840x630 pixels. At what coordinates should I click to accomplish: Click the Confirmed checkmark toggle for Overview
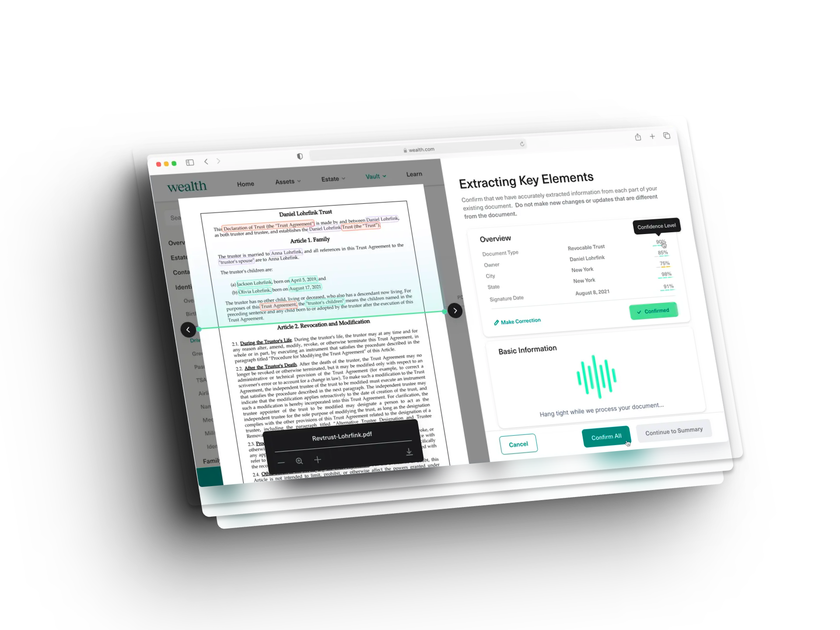point(652,311)
